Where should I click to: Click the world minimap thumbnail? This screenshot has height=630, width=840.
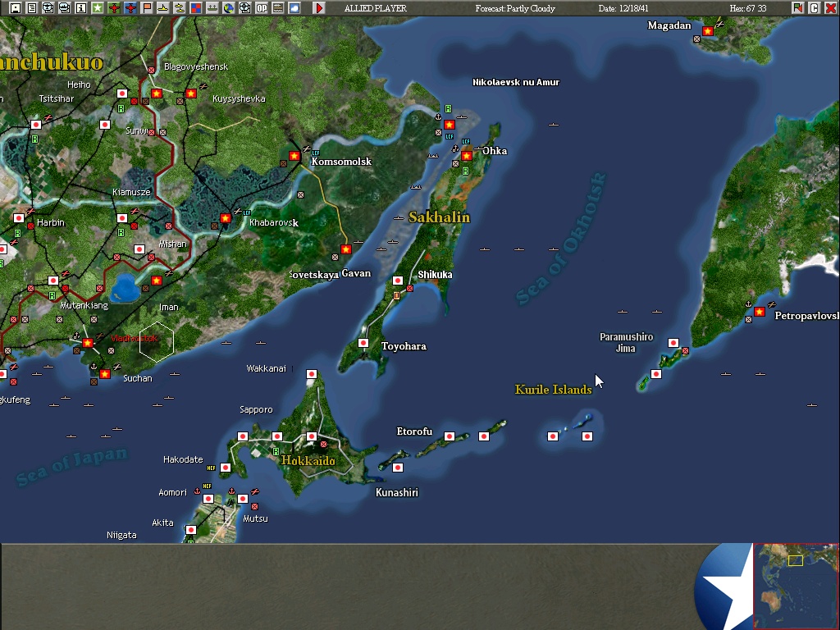point(796,586)
